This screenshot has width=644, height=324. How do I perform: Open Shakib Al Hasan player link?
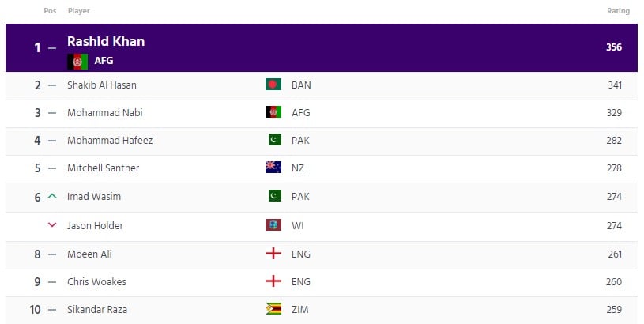point(102,85)
